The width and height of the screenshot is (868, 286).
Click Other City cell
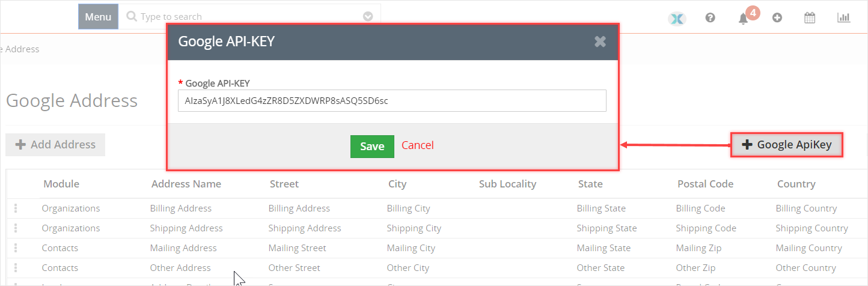pyautogui.click(x=408, y=268)
